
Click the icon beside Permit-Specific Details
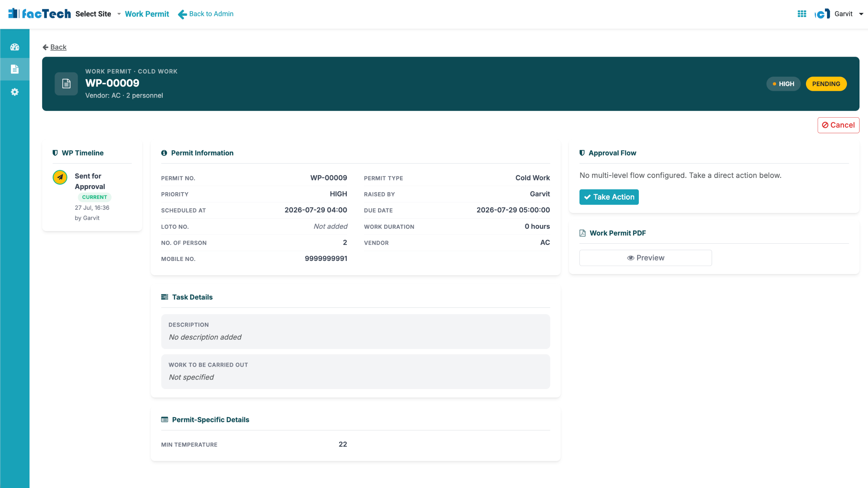click(x=164, y=420)
